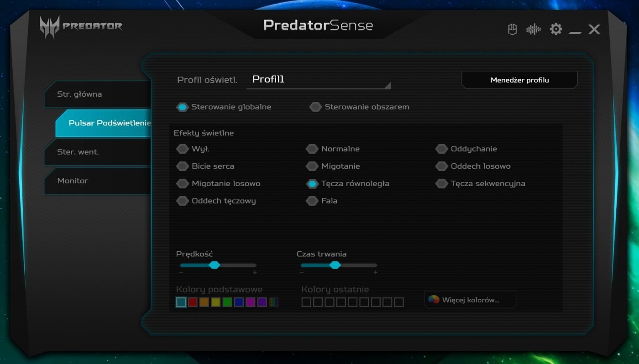
Task: Click the Prędkość slider handle
Action: 214,265
